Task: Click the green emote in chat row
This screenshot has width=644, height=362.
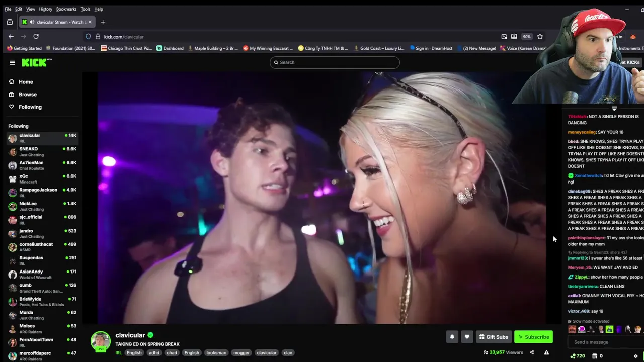Action: (609, 330)
